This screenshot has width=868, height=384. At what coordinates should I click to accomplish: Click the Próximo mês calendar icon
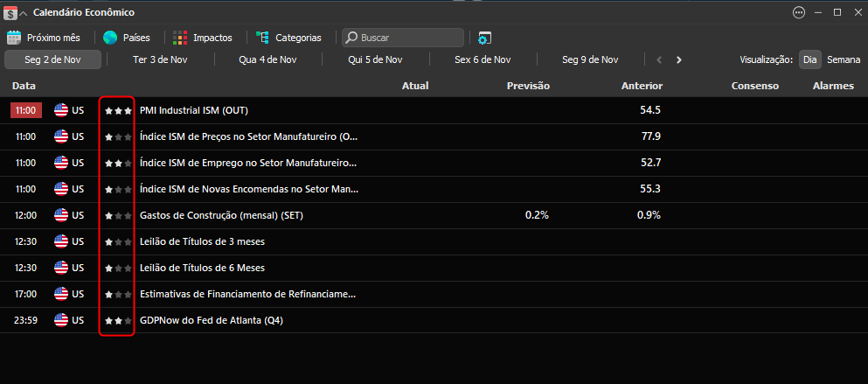[14, 38]
